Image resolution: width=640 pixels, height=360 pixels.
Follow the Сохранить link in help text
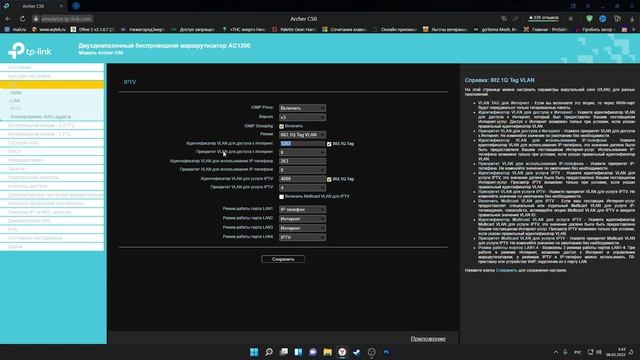tap(507, 270)
